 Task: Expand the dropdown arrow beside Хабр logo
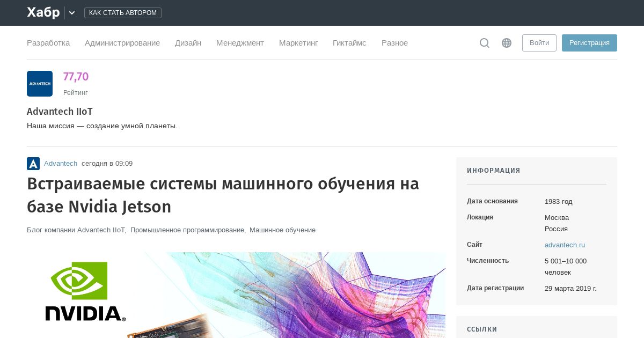click(x=72, y=13)
